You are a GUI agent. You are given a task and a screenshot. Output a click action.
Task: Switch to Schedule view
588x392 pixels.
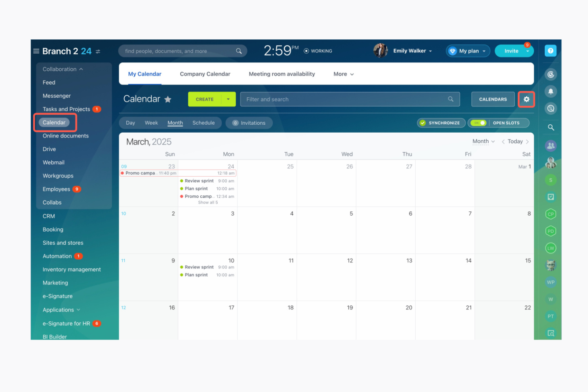[203, 123]
